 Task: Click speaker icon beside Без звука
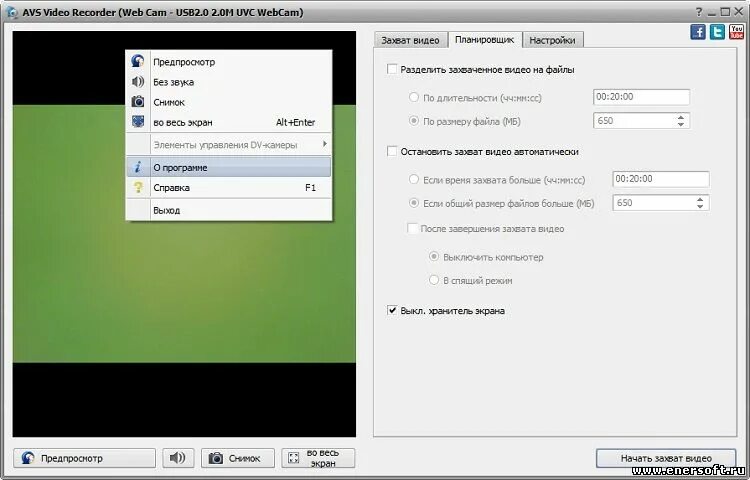138,82
